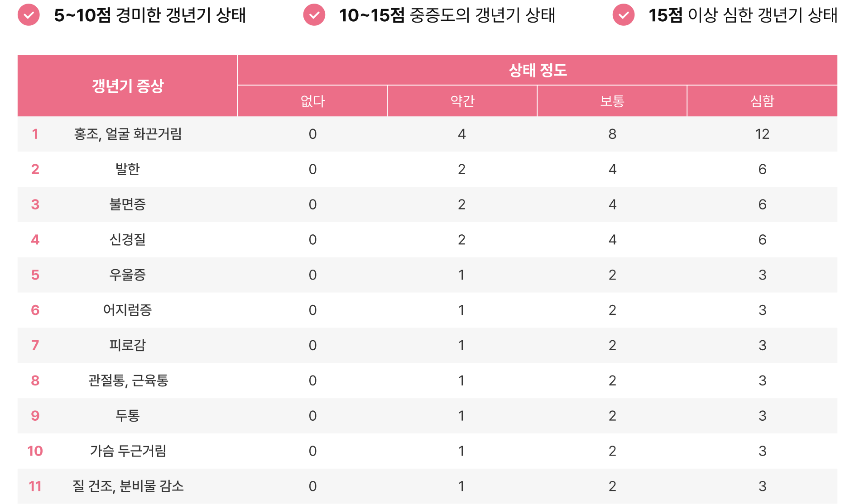Image resolution: width=855 pixels, height=504 pixels.
Task: Click the pink row number 4
Action: pyautogui.click(x=35, y=240)
